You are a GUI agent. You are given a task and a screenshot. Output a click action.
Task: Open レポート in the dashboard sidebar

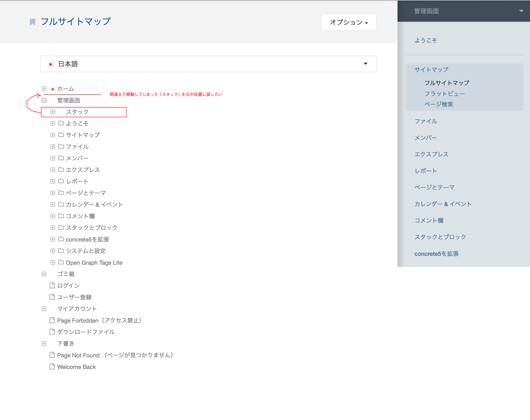tap(426, 171)
